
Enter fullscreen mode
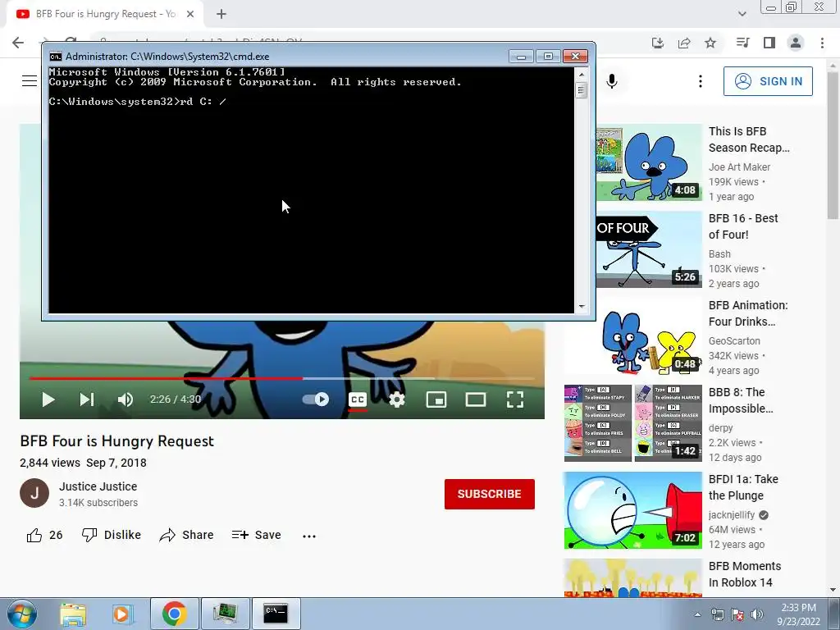click(x=515, y=399)
